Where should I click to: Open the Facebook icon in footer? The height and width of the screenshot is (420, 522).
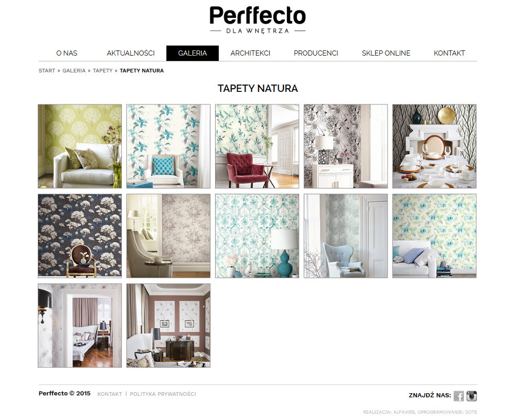tap(459, 396)
